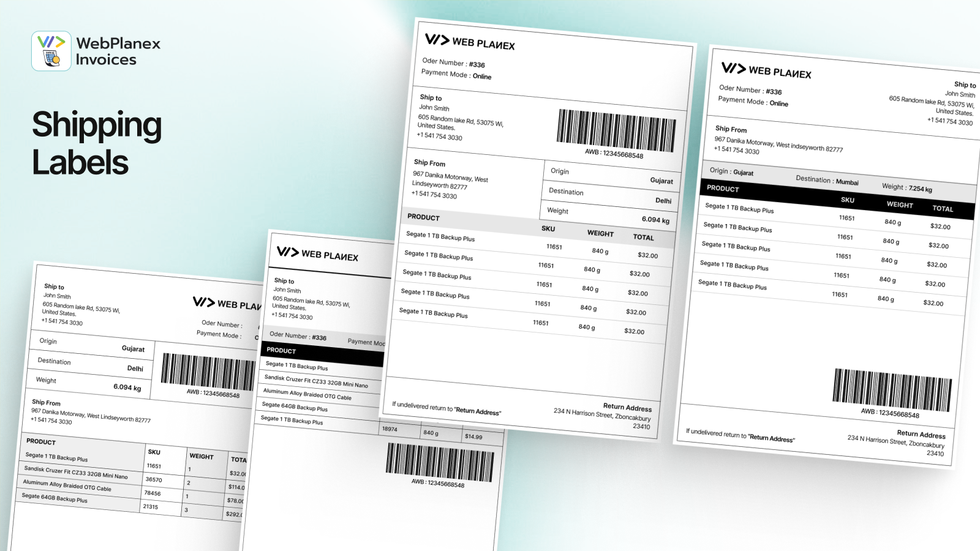Click the 'WebPlanex Invoices' title text

pyautogui.click(x=118, y=51)
